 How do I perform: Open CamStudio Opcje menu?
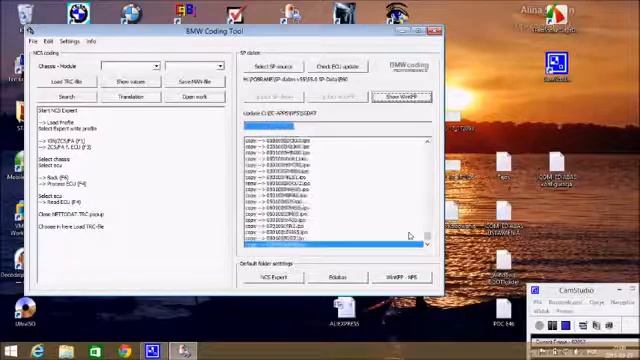tap(597, 302)
